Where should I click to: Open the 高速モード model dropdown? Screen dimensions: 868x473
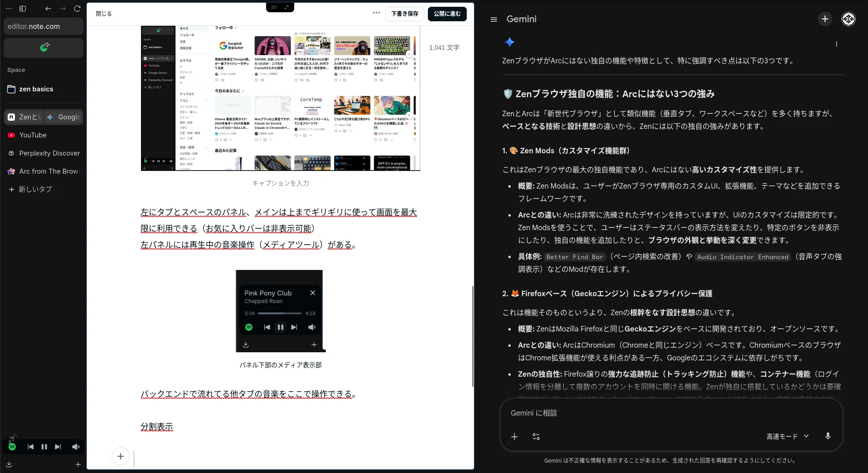(788, 436)
